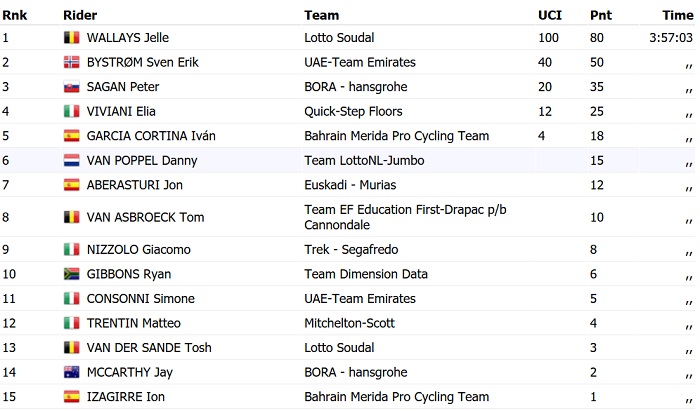Click the Spanish flag beside IZAGIRRE Ion

[71, 396]
